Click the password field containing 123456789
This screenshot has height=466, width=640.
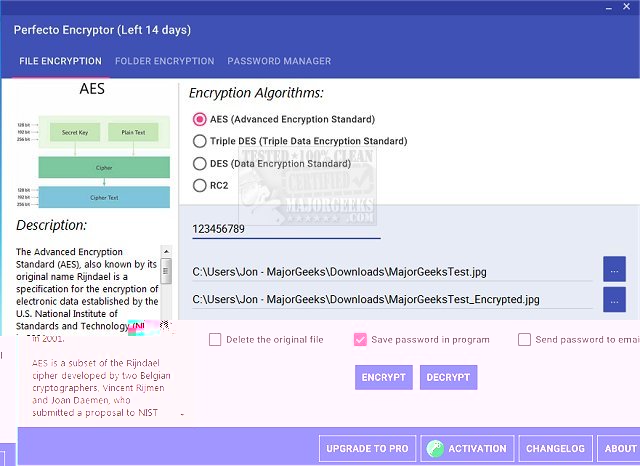(286, 229)
